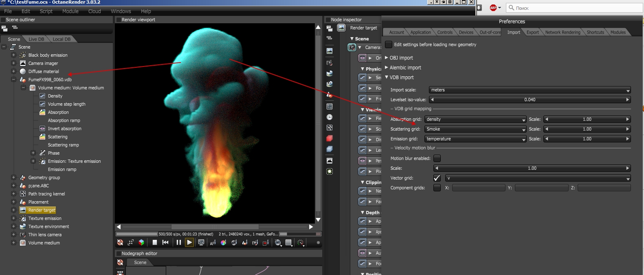Open the Emission grid temperature dropdown
The width and height of the screenshot is (644, 275).
475,139
